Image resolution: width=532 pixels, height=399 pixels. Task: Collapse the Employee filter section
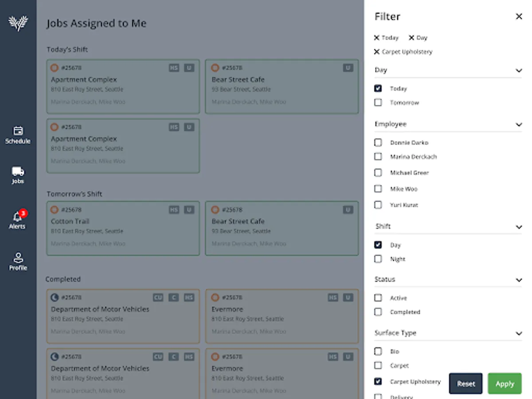[x=519, y=125]
